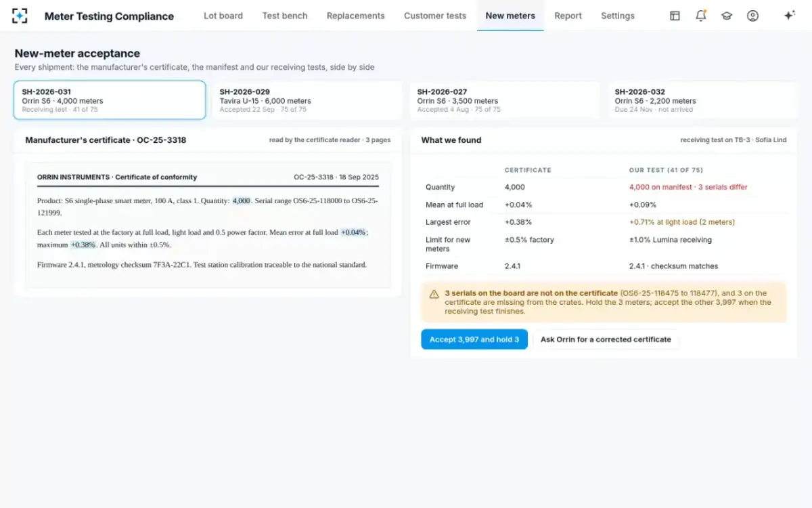This screenshot has height=508, width=812.
Task: Click 'receiving test on TB-3 · Sofia Lind'
Action: click(x=734, y=140)
